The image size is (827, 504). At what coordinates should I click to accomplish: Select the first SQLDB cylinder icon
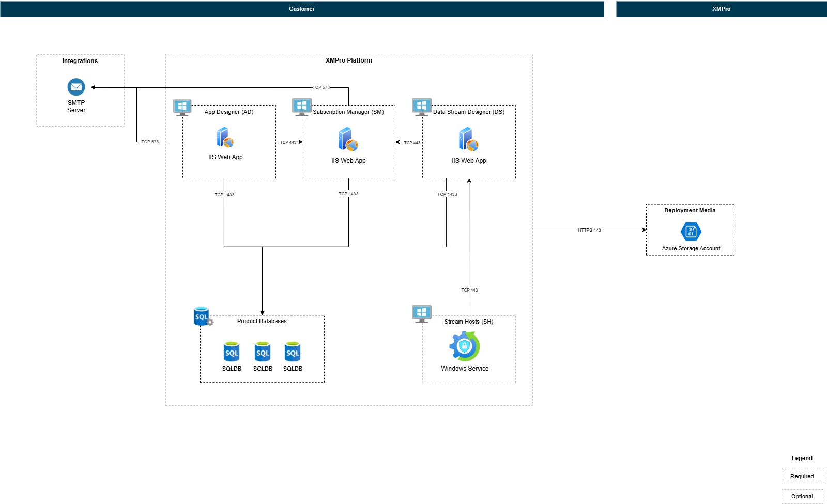(x=232, y=352)
